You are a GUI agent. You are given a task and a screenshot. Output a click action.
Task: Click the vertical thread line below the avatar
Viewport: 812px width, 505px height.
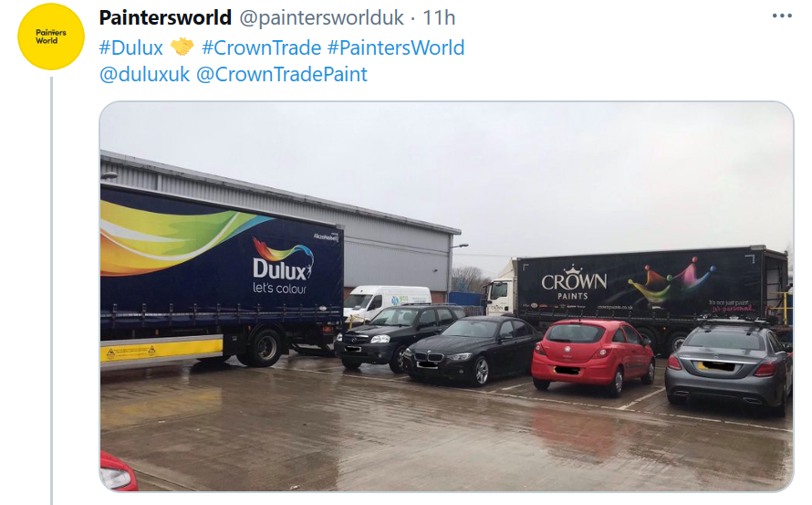pyautogui.click(x=51, y=290)
